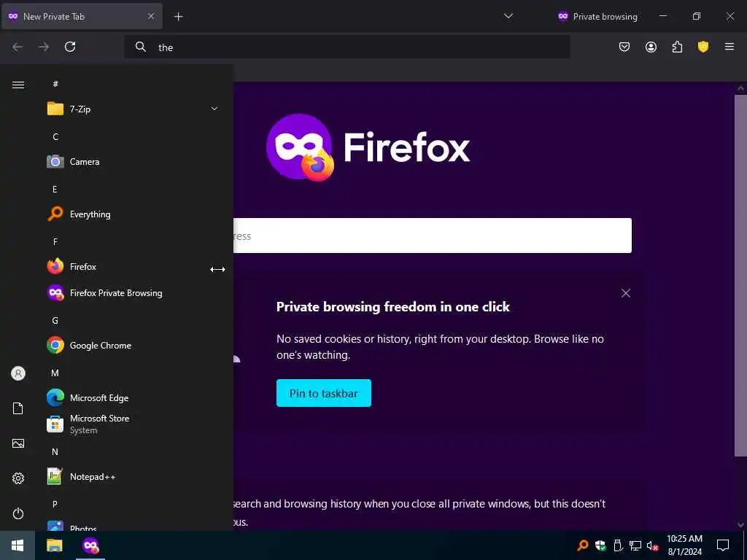Launch the Camera app
This screenshot has width=747, height=560.
pyautogui.click(x=133, y=161)
